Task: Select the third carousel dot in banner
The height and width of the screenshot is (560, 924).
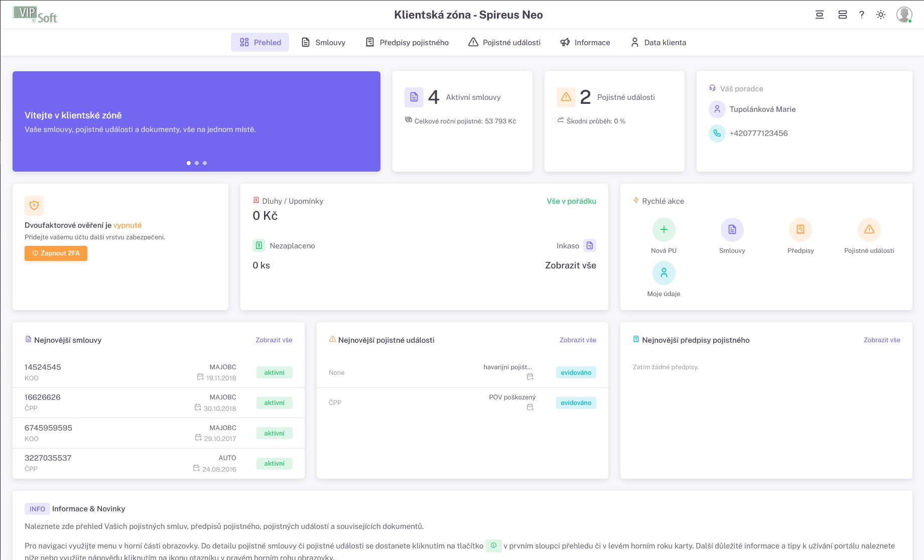Action: [205, 163]
